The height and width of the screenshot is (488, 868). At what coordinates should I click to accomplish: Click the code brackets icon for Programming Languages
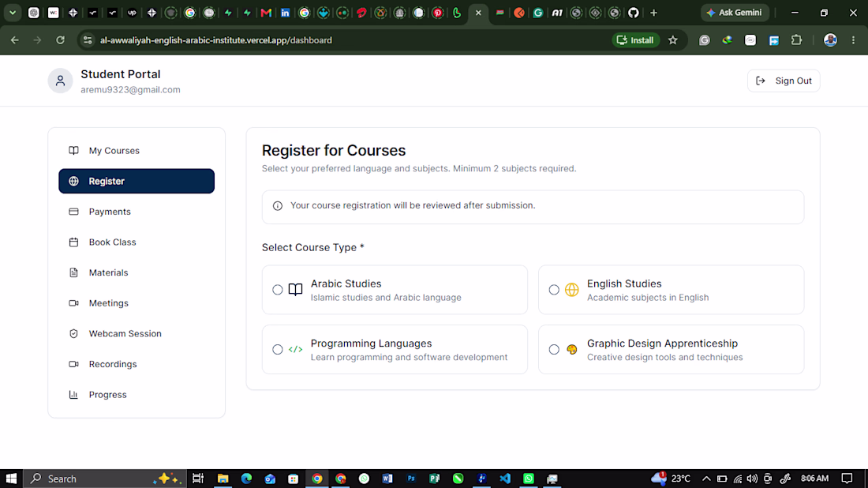[296, 350]
